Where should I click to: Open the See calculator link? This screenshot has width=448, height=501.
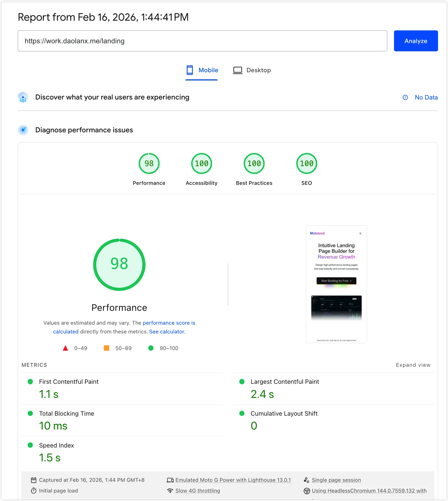pyautogui.click(x=167, y=332)
